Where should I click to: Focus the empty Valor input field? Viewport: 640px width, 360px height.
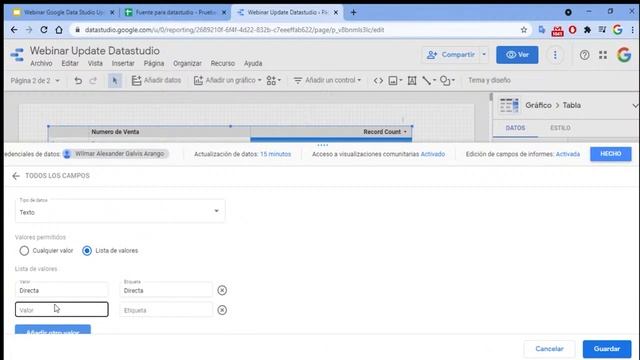click(62, 310)
